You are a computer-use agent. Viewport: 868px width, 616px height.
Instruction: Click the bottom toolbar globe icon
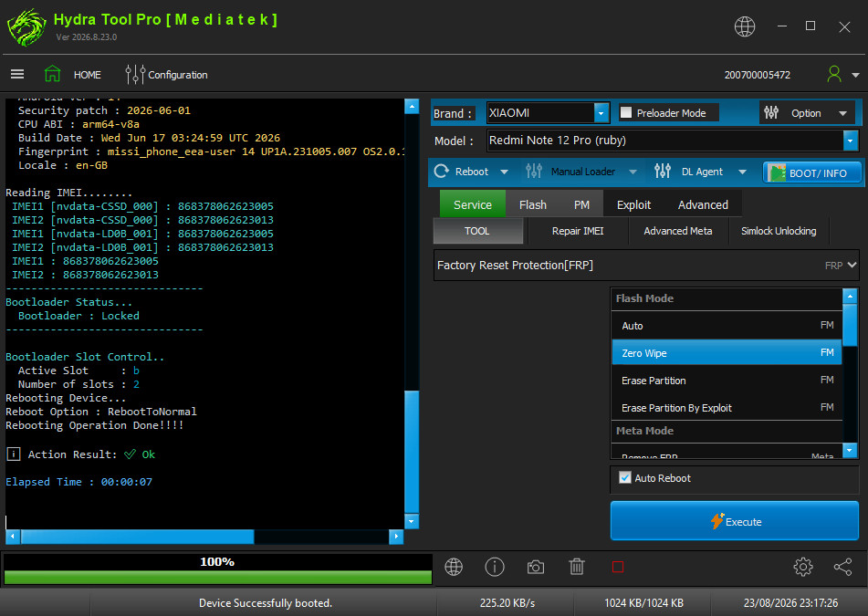click(x=454, y=567)
